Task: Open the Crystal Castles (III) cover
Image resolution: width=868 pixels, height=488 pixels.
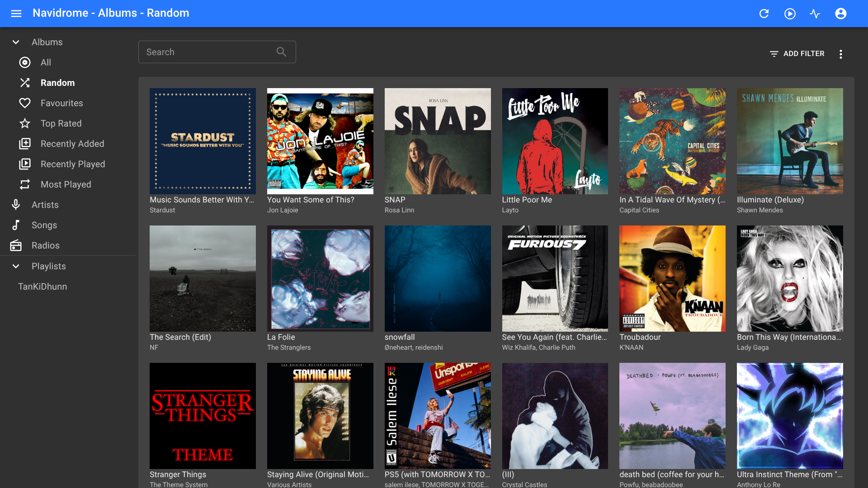Action: (555, 416)
